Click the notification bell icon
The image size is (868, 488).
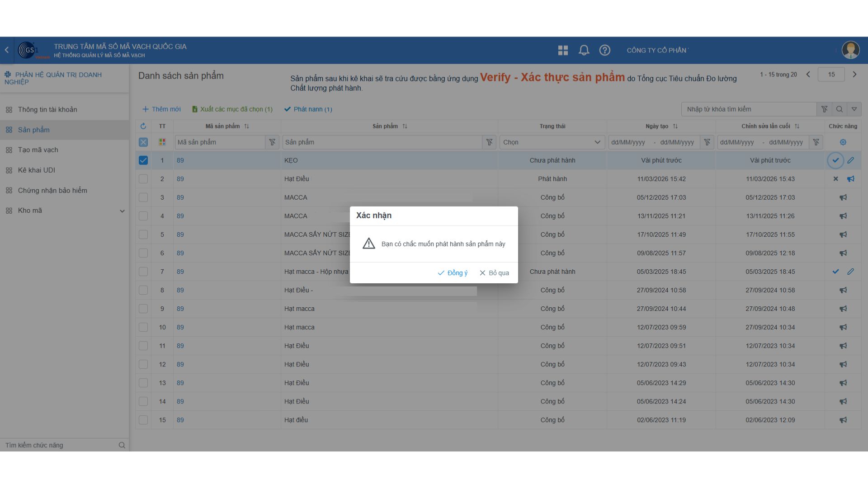[x=584, y=50]
